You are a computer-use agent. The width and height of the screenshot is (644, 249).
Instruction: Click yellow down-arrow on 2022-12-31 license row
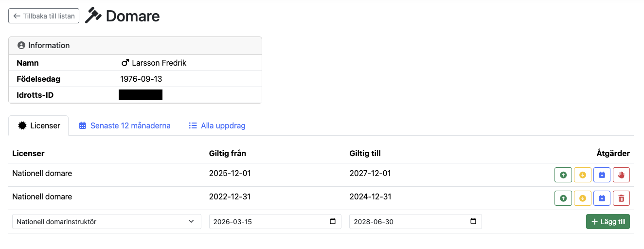point(582,198)
